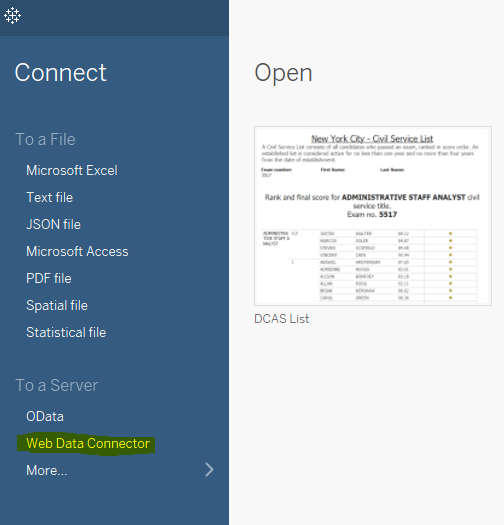The height and width of the screenshot is (525, 504).
Task: Open the DCAS List workbook thumbnail
Action: [373, 216]
